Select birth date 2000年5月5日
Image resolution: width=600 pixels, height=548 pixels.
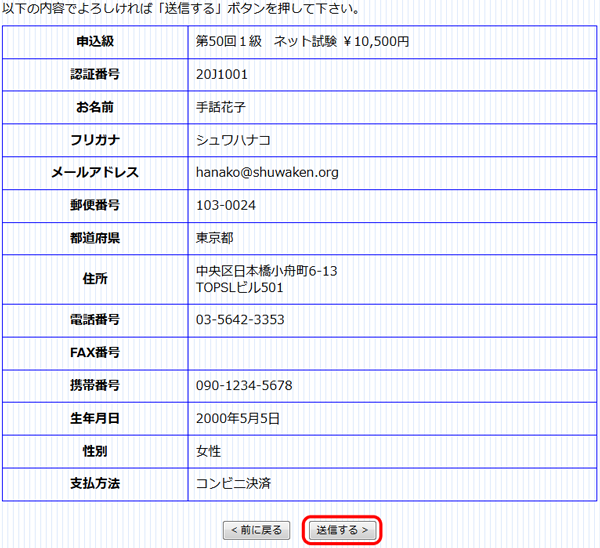pos(238,418)
